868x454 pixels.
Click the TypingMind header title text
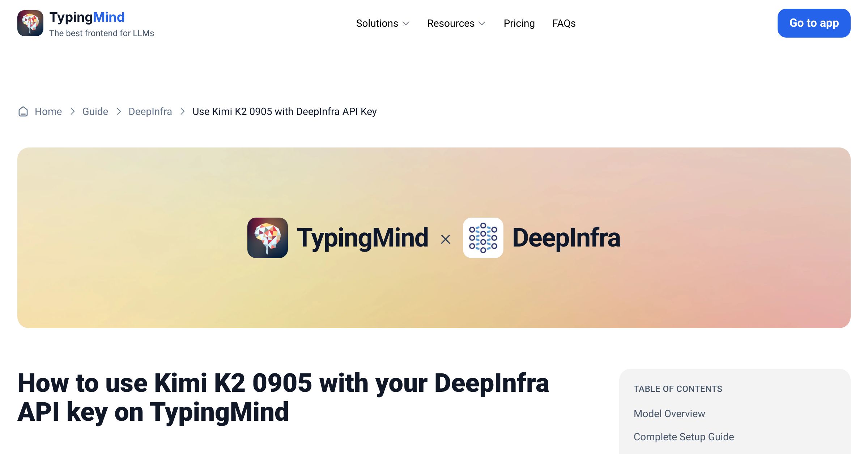coord(87,17)
